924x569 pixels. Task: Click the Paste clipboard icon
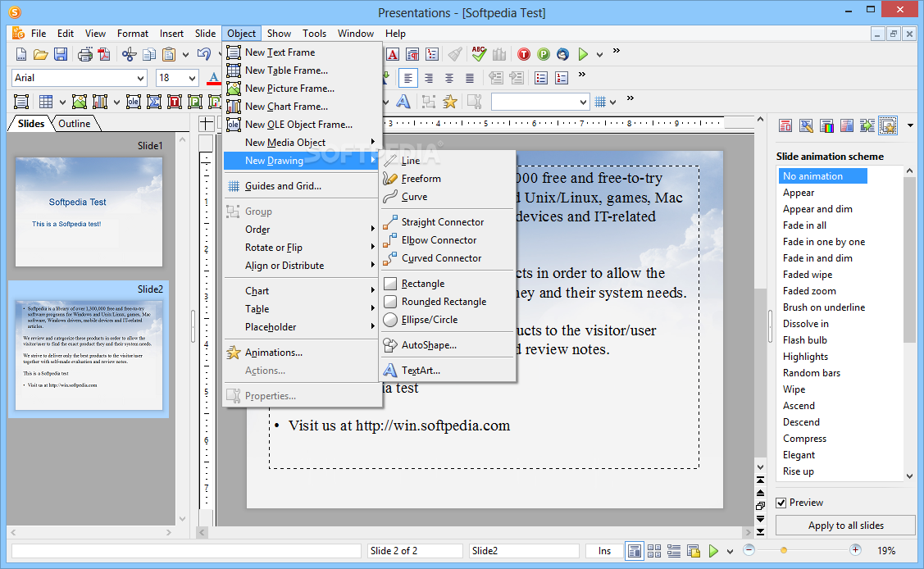click(x=169, y=55)
